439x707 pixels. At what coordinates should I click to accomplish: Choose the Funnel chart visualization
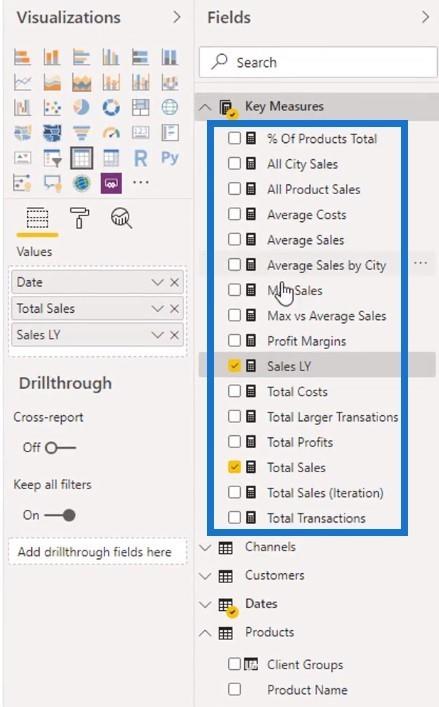click(82, 133)
